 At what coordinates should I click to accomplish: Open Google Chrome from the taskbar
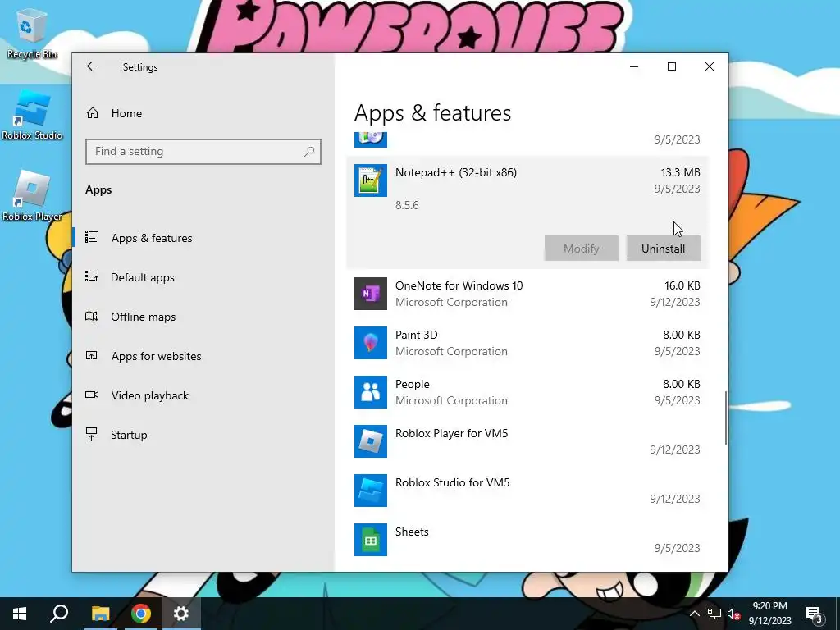coord(141,614)
